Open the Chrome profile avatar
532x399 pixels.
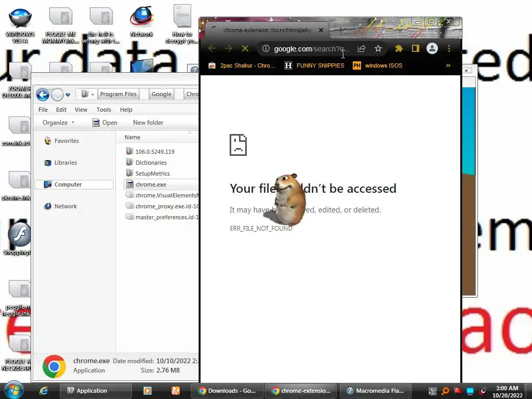click(x=432, y=48)
